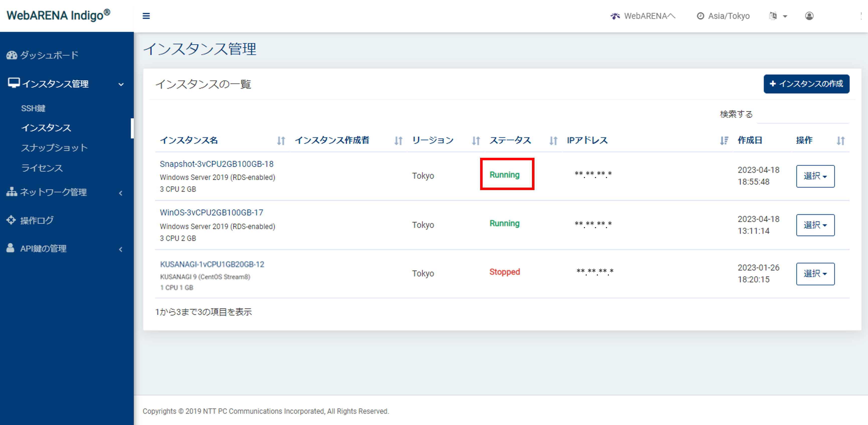Click インスタンスの作成 button

tap(806, 84)
